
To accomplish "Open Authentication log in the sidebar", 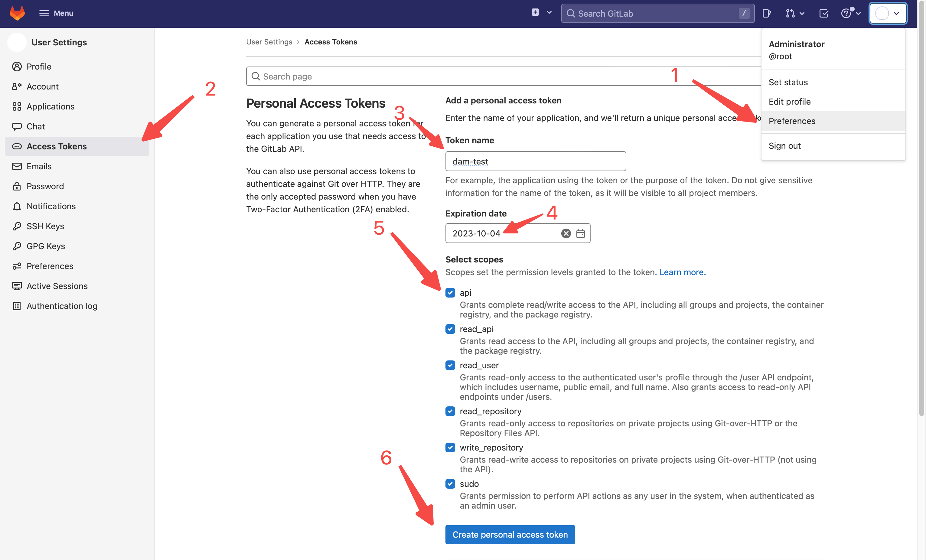I will (62, 306).
